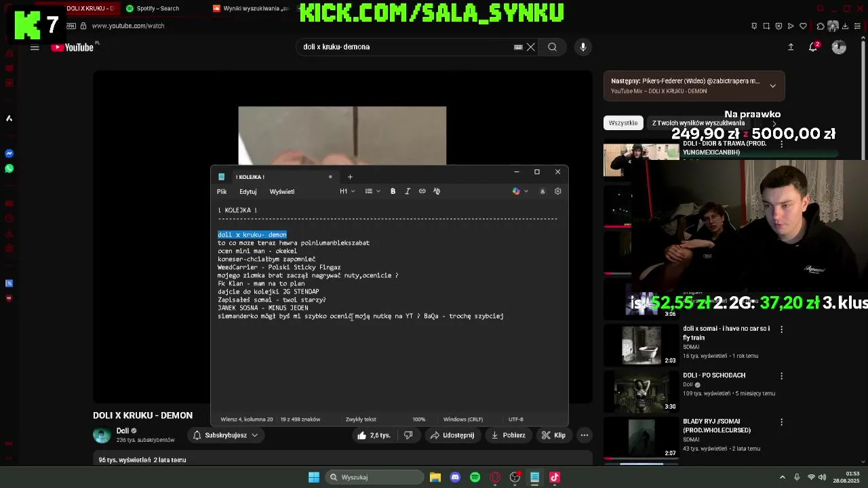Screen dimensions: 868x488
Task: Open WhatsApp in Opera sidebar
Action: point(9,168)
